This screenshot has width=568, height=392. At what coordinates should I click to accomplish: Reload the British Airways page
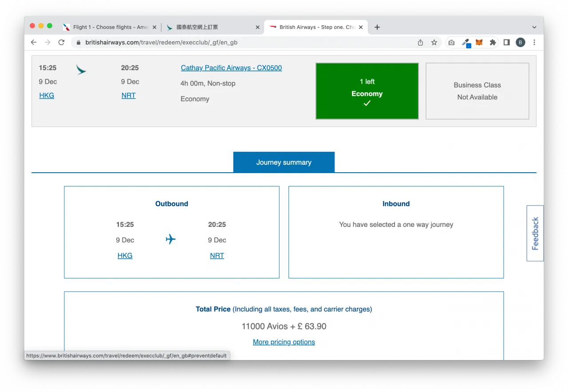coord(61,42)
